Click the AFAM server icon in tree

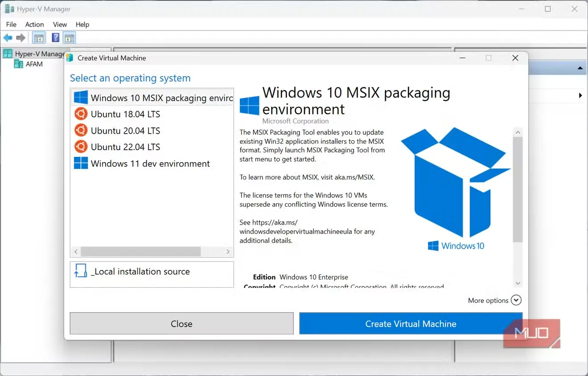click(18, 64)
